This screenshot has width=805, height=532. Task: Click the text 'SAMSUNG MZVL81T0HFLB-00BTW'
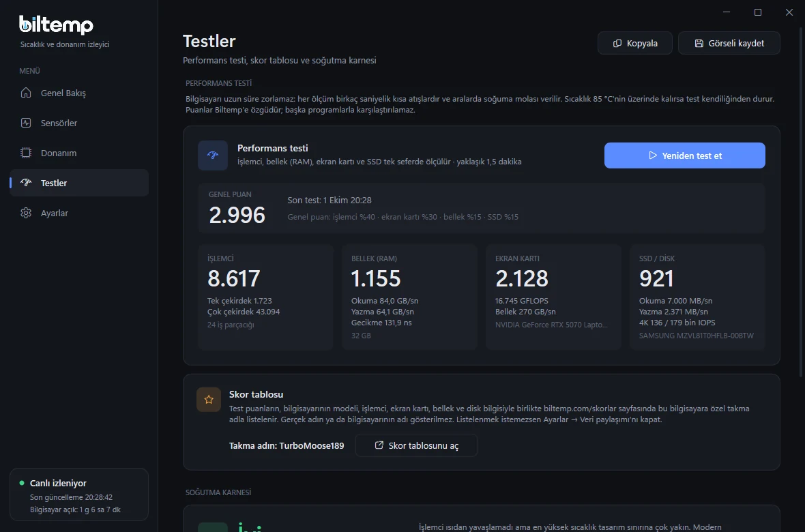(x=696, y=336)
